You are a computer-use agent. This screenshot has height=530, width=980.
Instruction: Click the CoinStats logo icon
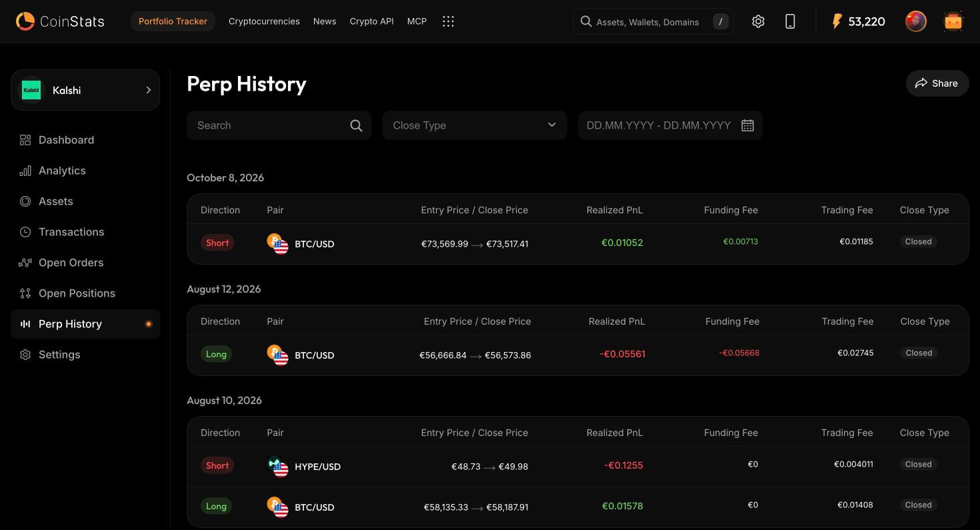[25, 21]
